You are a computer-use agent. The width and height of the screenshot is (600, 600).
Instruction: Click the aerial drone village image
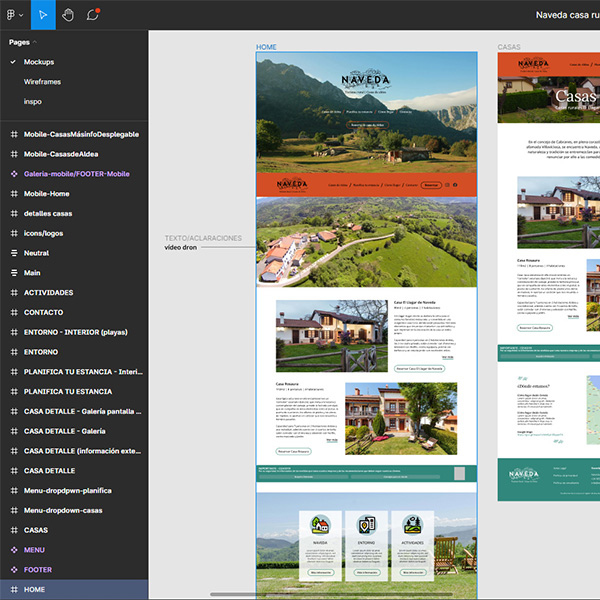coord(367,242)
